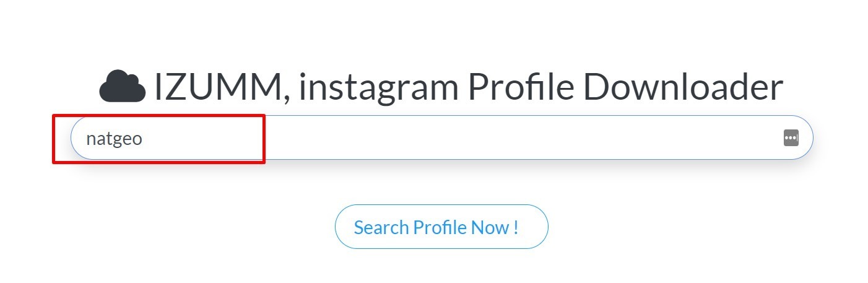Open the autofill extension icon in the input
Viewport: 868px width, 283px height.
tap(791, 138)
